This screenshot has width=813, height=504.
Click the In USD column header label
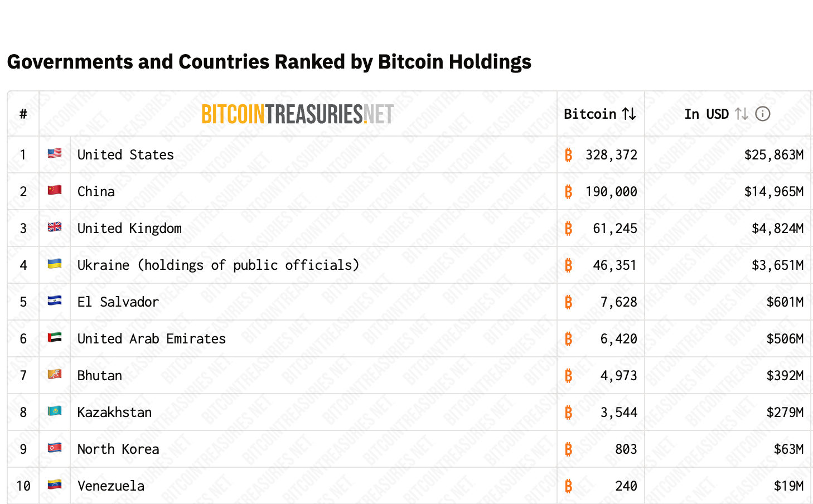(x=706, y=114)
